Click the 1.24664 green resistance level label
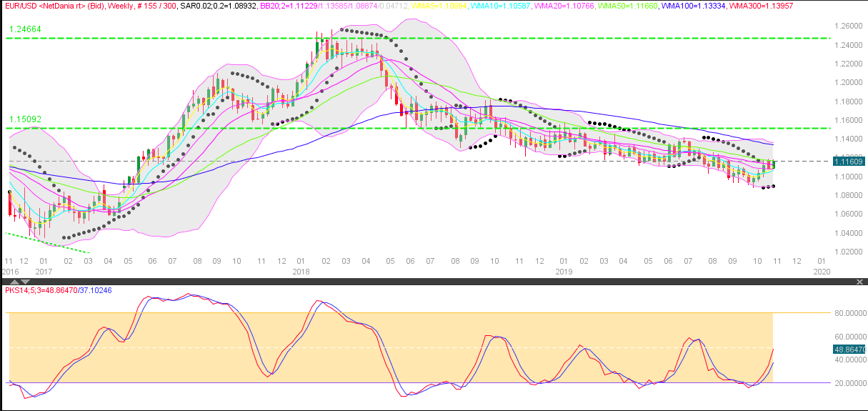 pos(26,30)
